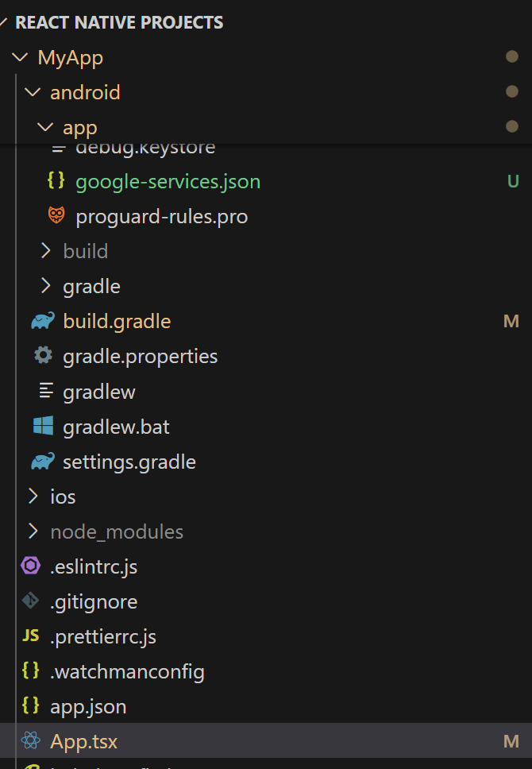532x769 pixels.
Task: Click the JS icon beside .prettierrc.js
Action: (x=30, y=636)
